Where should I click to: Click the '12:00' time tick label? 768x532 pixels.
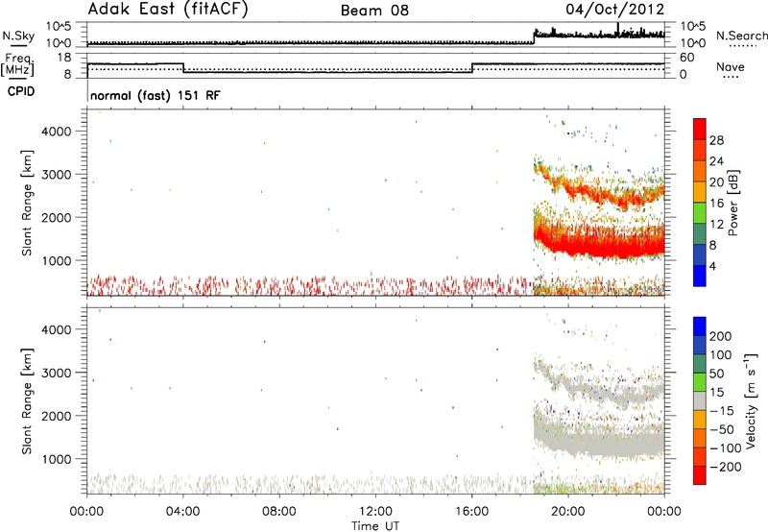pos(375,512)
